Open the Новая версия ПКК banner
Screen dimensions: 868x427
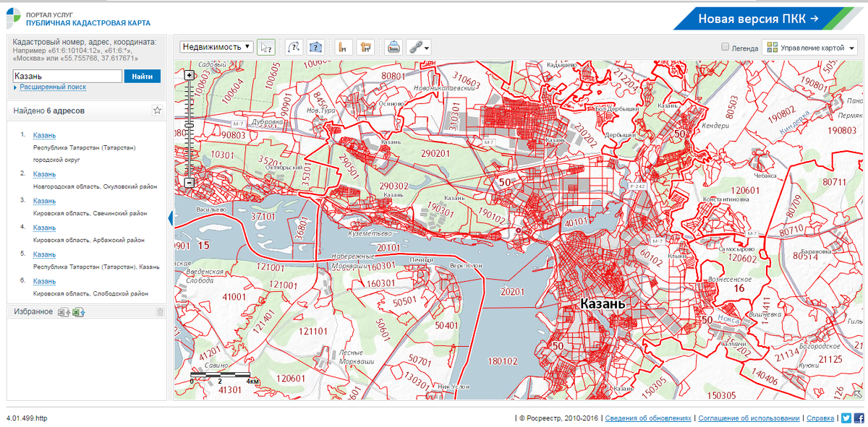click(x=758, y=18)
